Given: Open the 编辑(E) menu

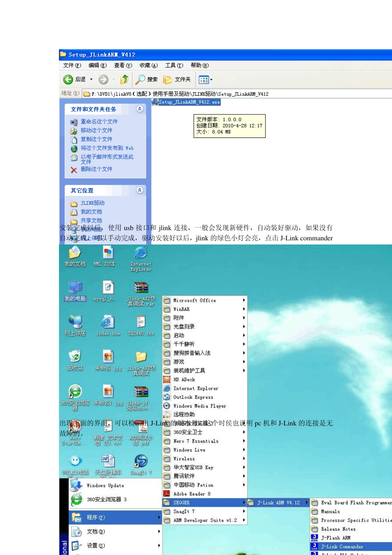Looking at the screenshot, I should click(98, 65).
